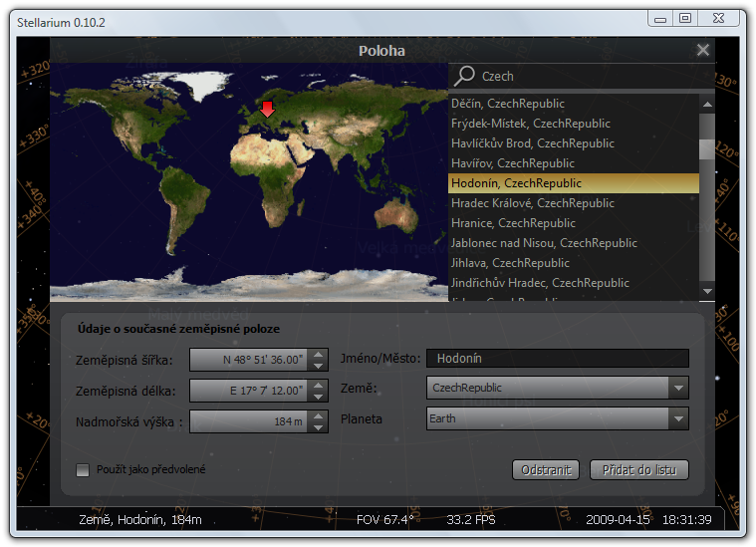Select Hranice, CzechRepublic
The image size is (756, 547).
[x=574, y=223]
